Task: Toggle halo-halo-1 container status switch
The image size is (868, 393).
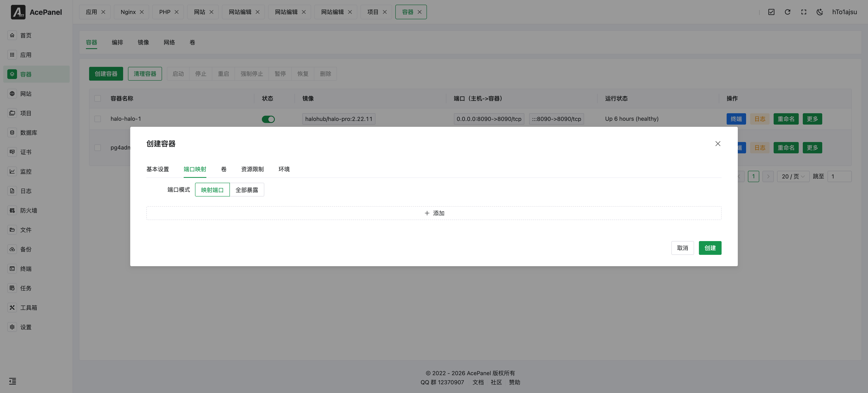Action: coord(268,119)
